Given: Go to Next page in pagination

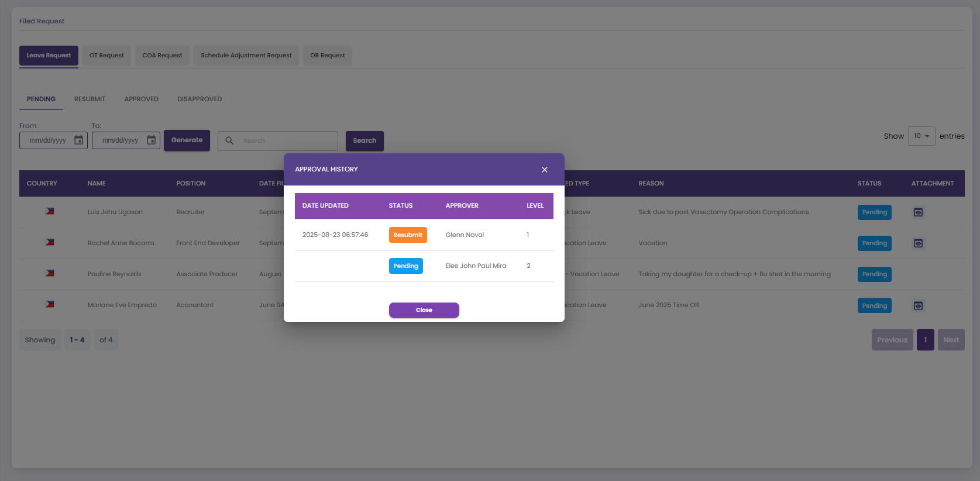Looking at the screenshot, I should pos(951,340).
